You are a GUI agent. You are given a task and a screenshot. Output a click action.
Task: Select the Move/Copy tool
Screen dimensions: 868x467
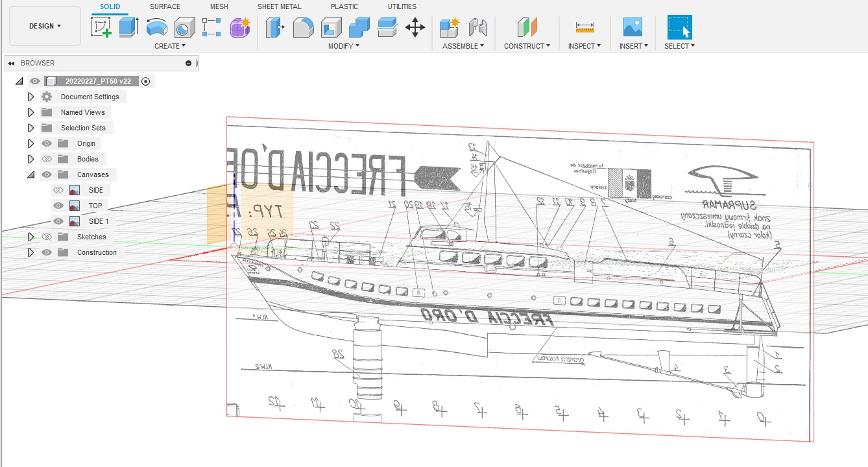tap(415, 27)
